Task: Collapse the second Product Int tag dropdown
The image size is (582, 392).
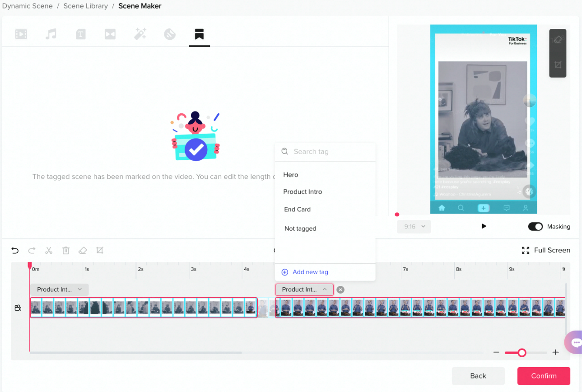Action: (325, 289)
